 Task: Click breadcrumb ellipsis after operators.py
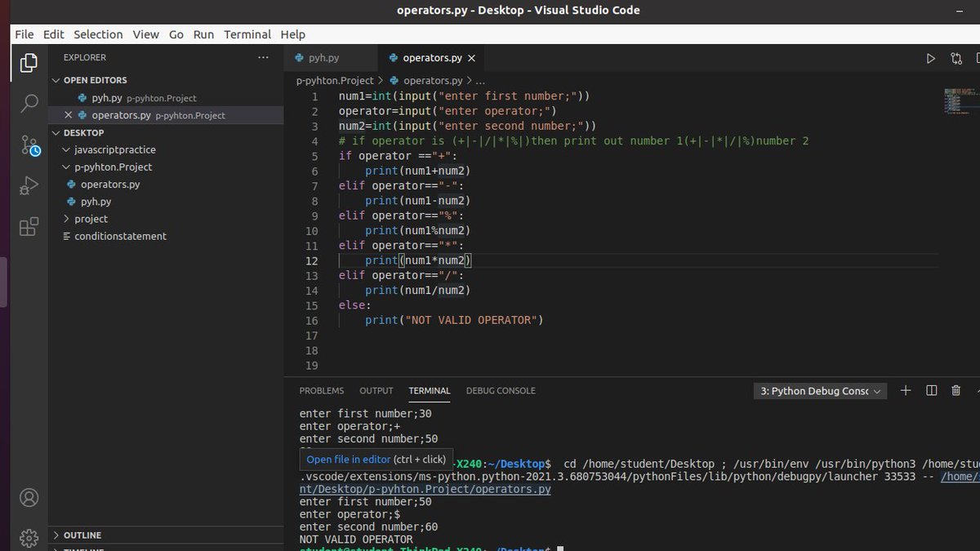[x=480, y=81]
